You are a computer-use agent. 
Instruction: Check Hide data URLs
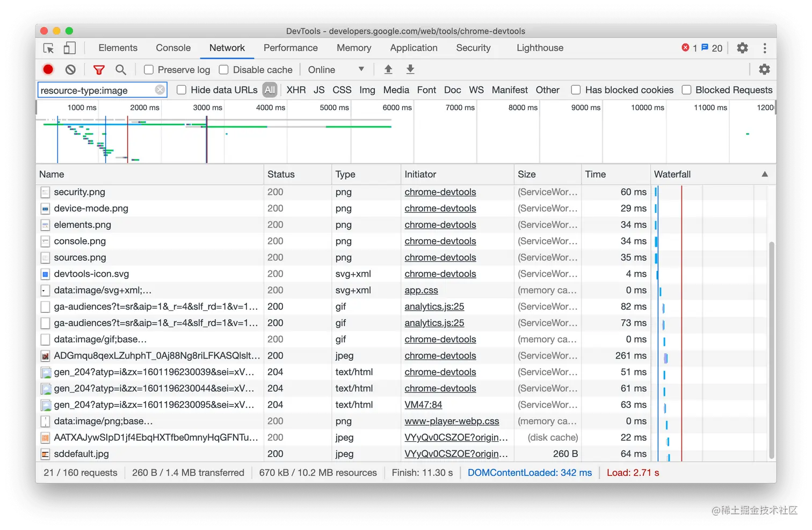click(182, 90)
